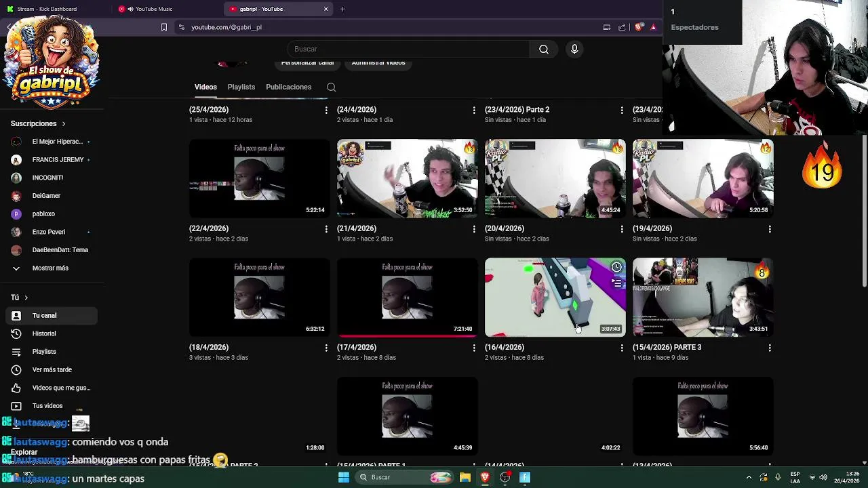Click the Brave Rewards triangle icon
Image resolution: width=868 pixels, height=488 pixels.
pos(653,27)
